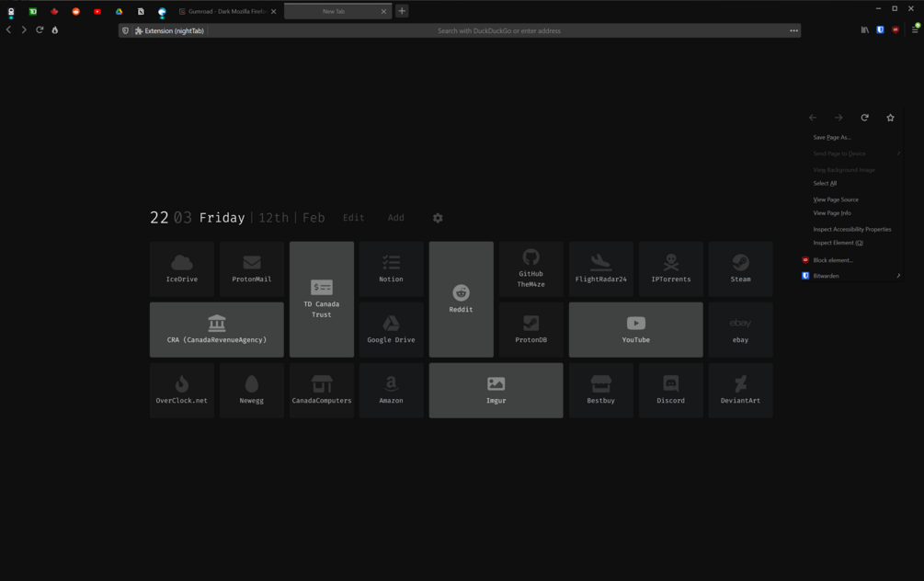Screen dimensions: 924x581
Task: Expand the Bitwarden context submenu
Action: [851, 276]
